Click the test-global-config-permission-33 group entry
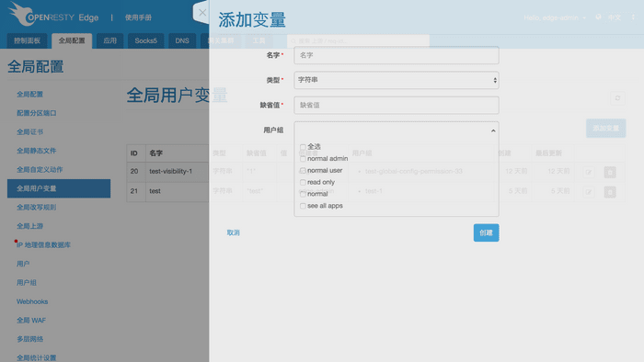 [x=414, y=172]
